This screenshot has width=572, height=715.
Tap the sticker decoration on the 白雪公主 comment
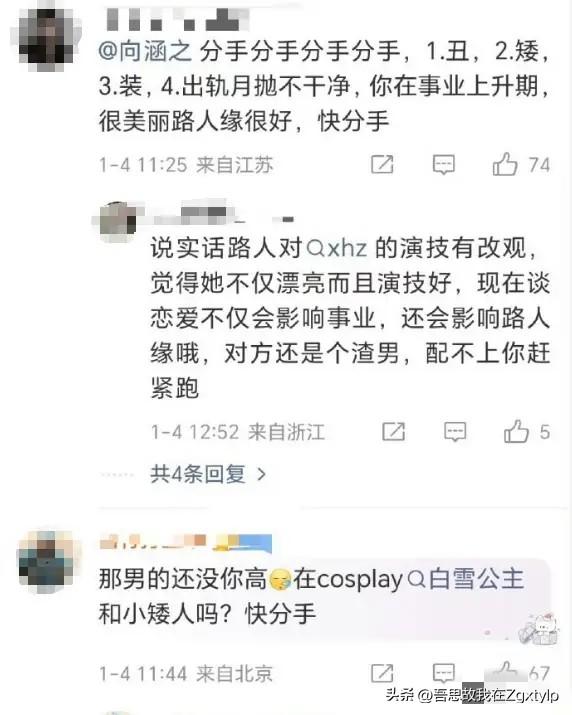[x=539, y=630]
